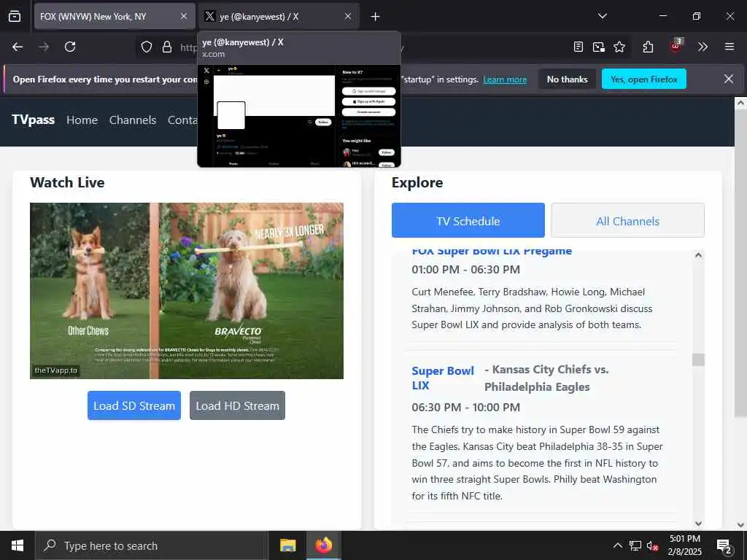Select '06:30 PM - 10:00 PM' text
The image size is (747, 560).
point(465,408)
